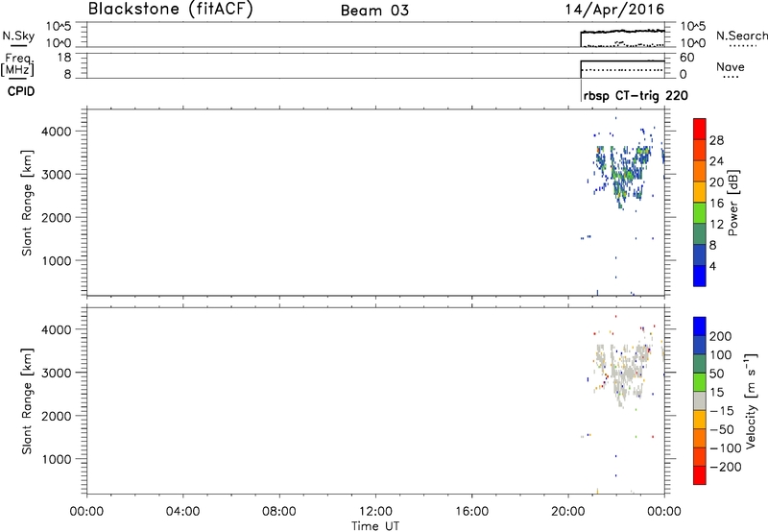Click the Beam 03 label
The image size is (768, 532).
[374, 11]
